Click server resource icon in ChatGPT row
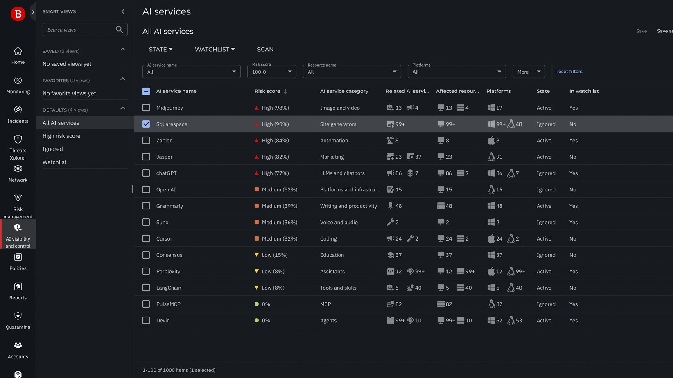 [460, 173]
